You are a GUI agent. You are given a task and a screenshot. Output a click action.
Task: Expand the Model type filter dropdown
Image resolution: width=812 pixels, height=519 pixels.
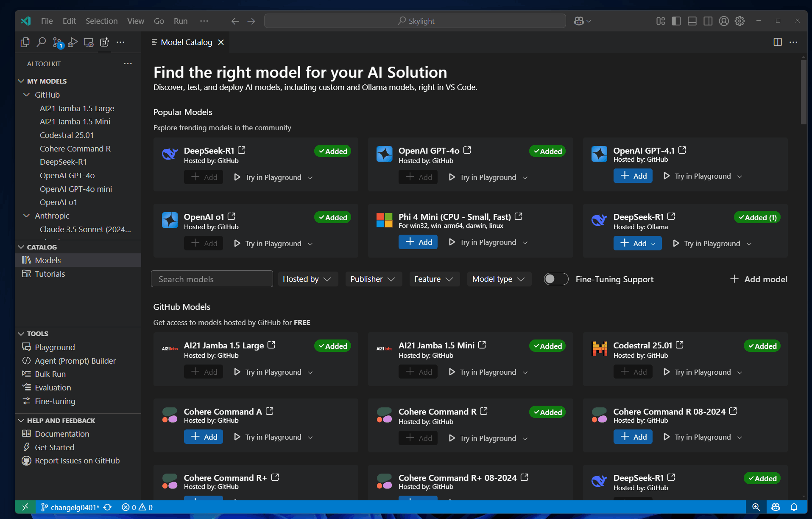click(499, 279)
